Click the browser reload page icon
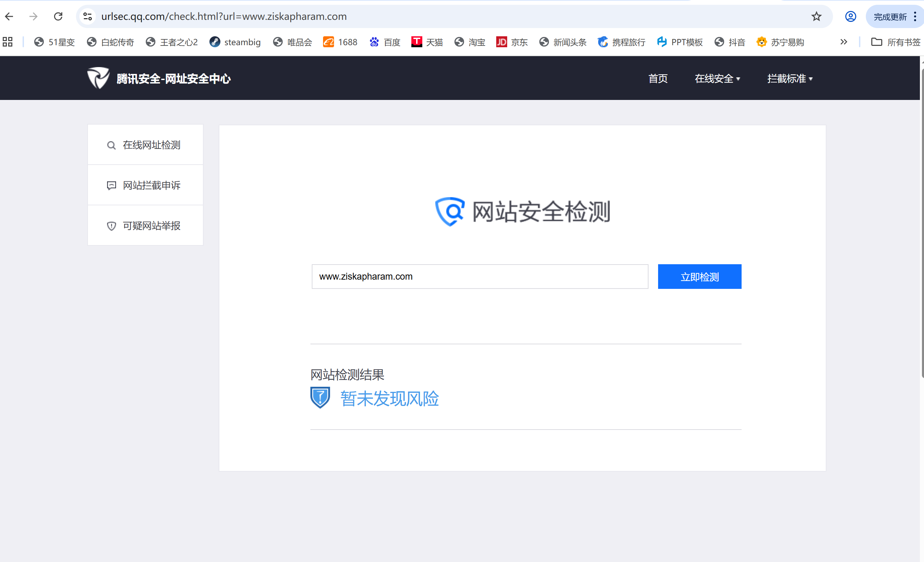The image size is (924, 562). [x=58, y=16]
